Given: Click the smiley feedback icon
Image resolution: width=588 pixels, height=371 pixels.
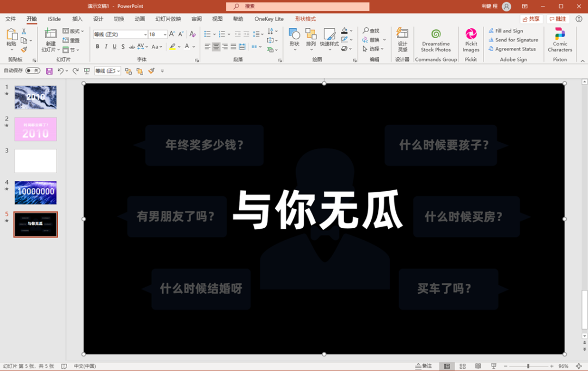Looking at the screenshot, I should pyautogui.click(x=579, y=19).
